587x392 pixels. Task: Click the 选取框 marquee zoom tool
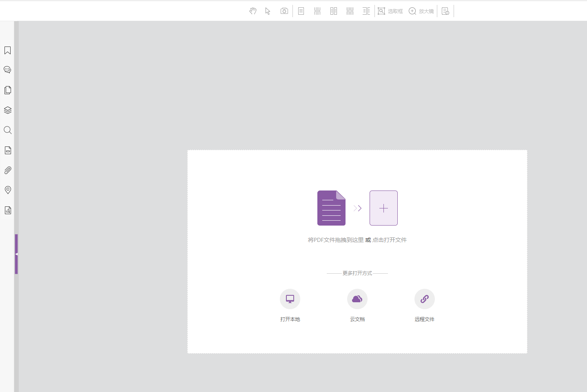(x=390, y=11)
